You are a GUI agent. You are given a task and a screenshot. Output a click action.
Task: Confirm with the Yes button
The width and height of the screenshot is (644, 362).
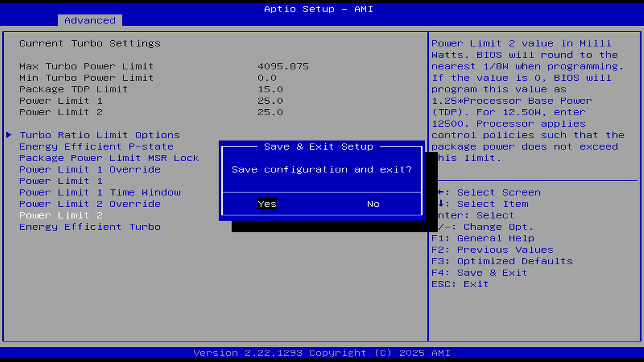[x=267, y=204]
